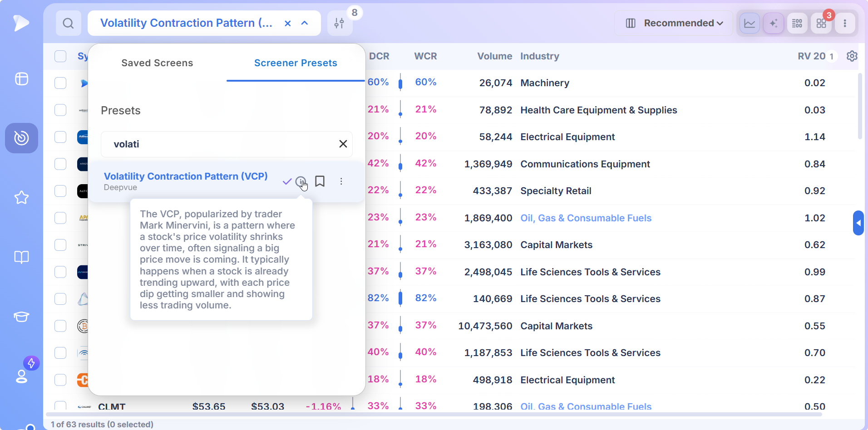Image resolution: width=868 pixels, height=430 pixels.
Task: Sort by the RV 20 column header
Action: [811, 56]
